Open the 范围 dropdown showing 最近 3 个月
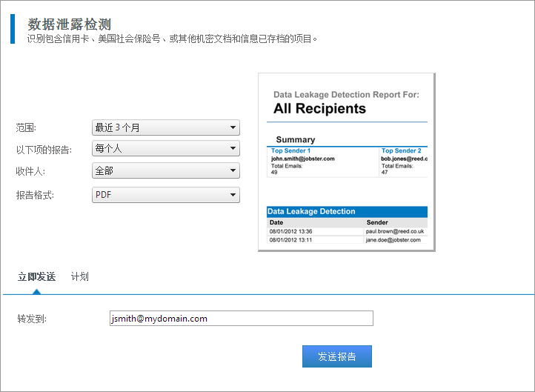535x392 pixels. coord(166,127)
